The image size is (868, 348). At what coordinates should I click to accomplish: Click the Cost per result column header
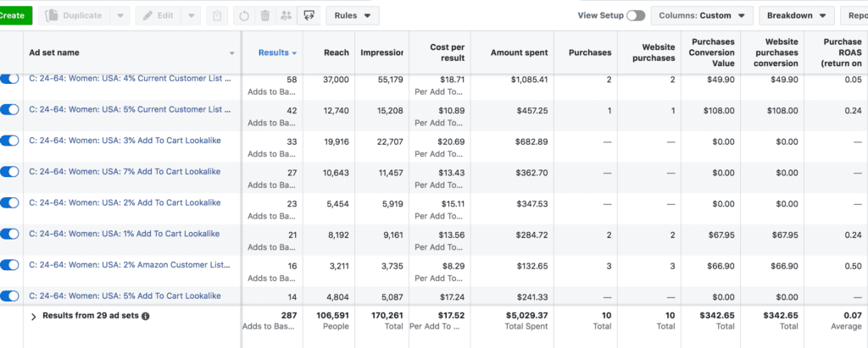(x=448, y=52)
